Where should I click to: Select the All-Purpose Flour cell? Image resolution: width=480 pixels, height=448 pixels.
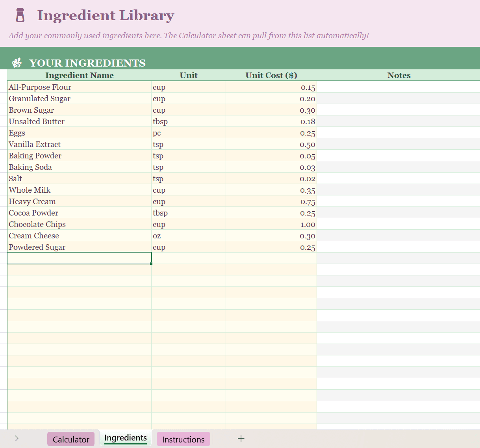point(80,87)
